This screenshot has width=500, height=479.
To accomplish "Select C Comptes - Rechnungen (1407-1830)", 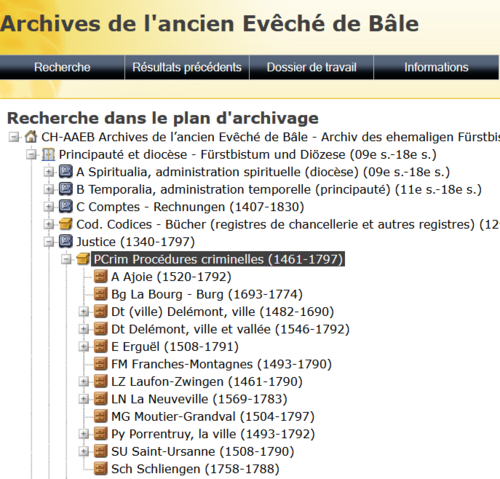I will [190, 207].
